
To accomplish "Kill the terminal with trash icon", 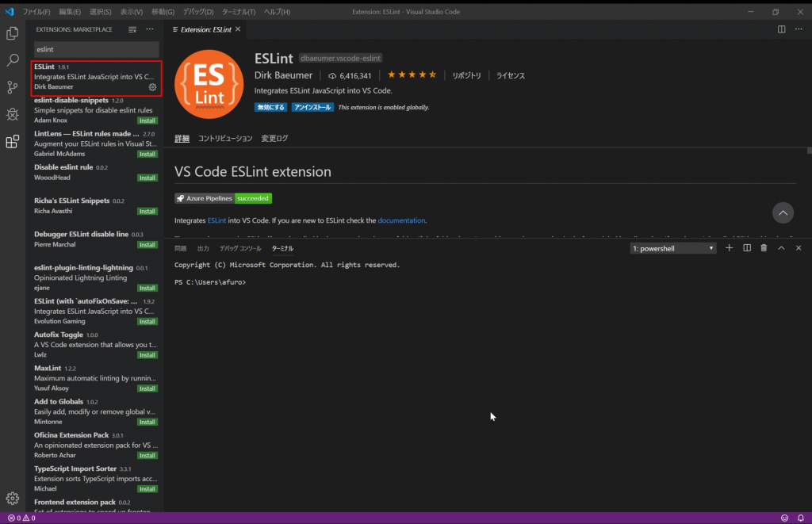I will point(764,248).
